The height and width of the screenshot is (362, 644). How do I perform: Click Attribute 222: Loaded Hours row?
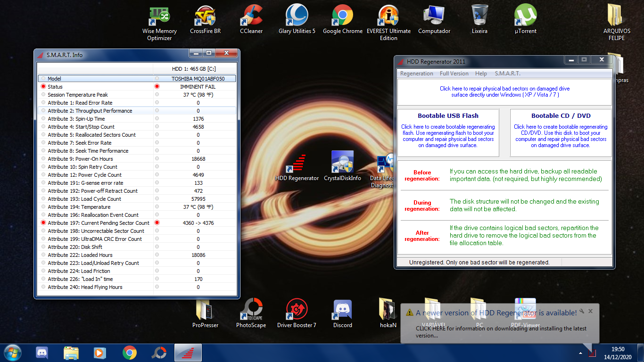point(137,255)
